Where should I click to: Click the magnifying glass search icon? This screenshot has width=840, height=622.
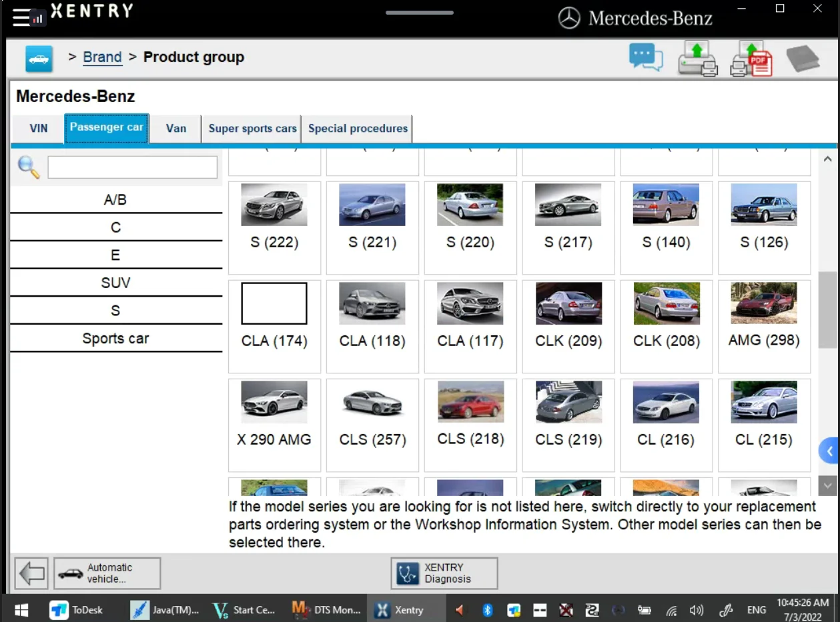pyautogui.click(x=29, y=167)
